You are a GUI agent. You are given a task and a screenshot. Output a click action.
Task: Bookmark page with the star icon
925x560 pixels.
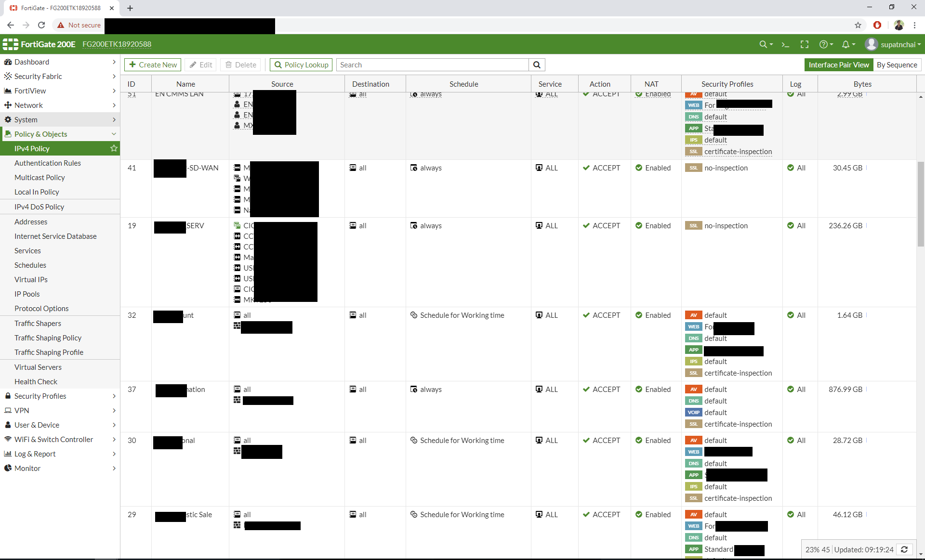click(858, 25)
